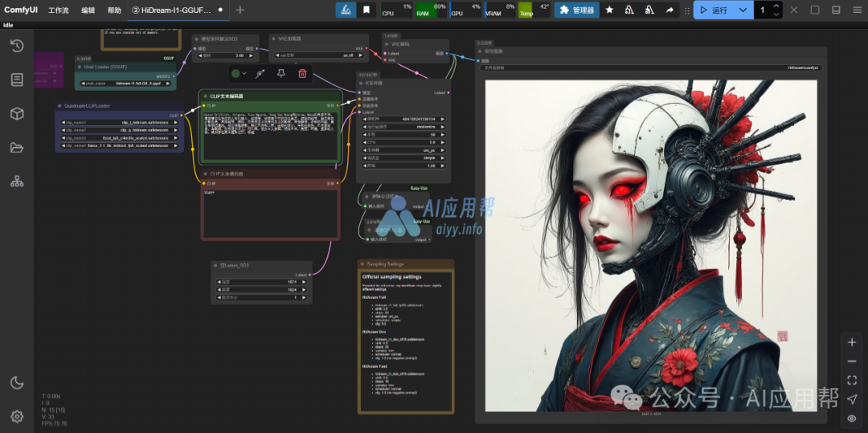This screenshot has width=868, height=433.
Task: Toggle the bottom panel icon in top bar
Action: (x=836, y=10)
